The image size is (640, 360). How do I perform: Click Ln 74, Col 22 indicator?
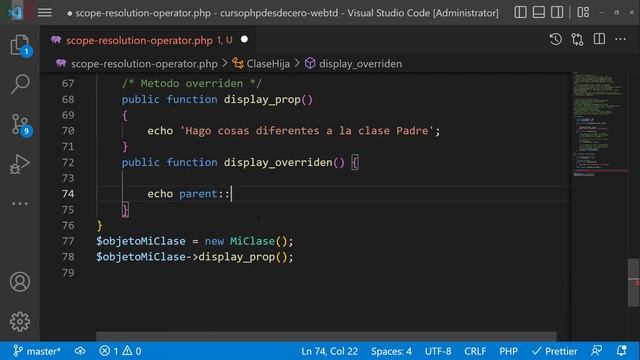329,351
